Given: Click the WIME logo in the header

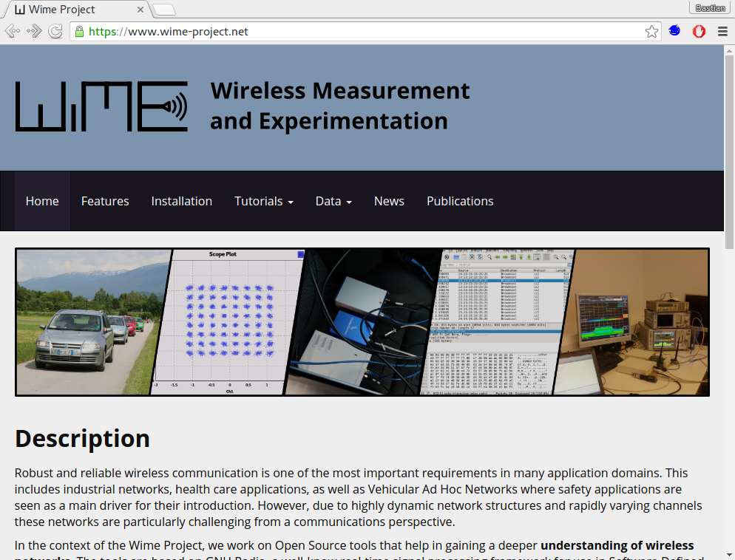Looking at the screenshot, I should tap(102, 106).
